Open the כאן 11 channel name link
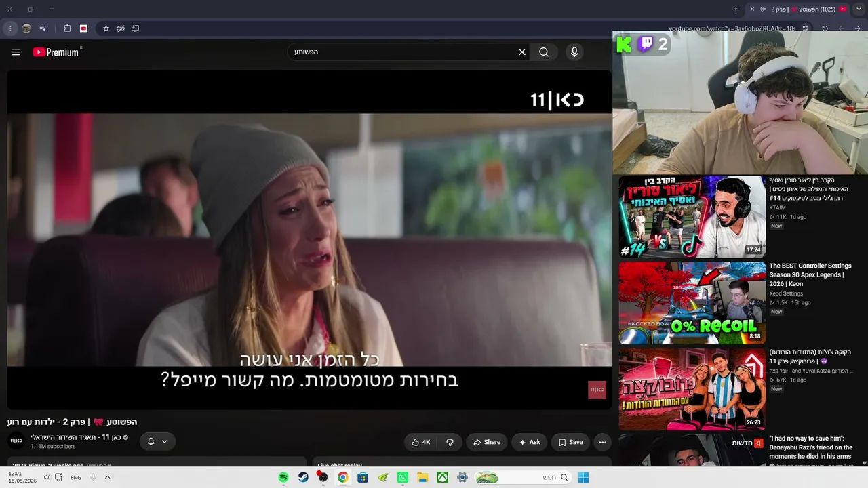868x488 pixels. click(x=75, y=437)
